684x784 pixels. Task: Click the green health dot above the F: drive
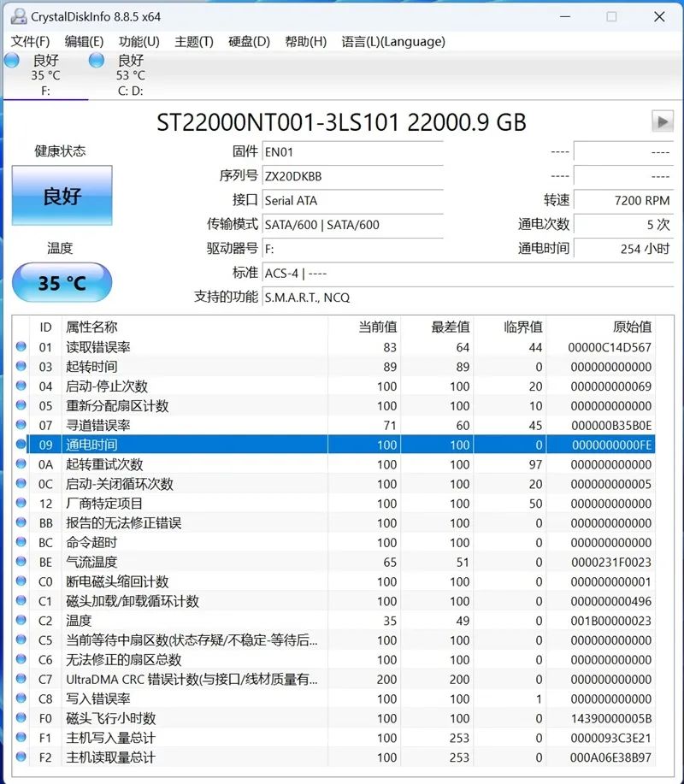11,60
